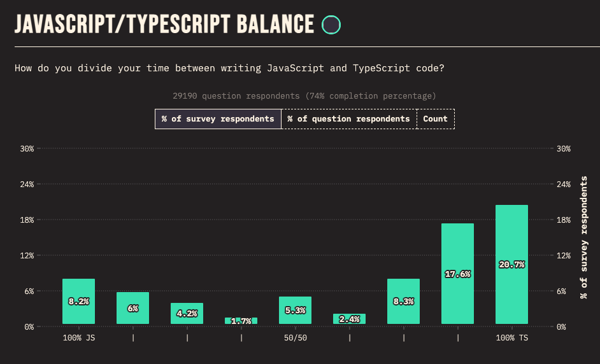Select '% of survey respondents' tab
The width and height of the screenshot is (600, 364).
click(x=218, y=119)
